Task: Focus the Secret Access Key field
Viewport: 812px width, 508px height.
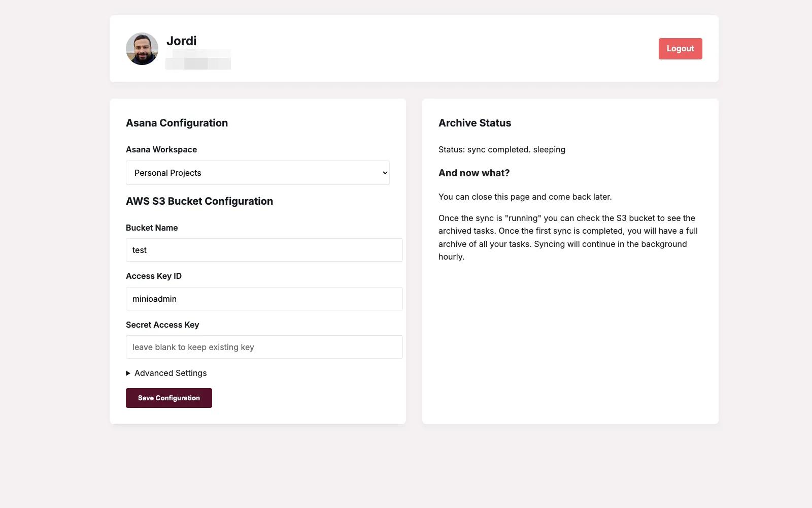Action: point(264,347)
